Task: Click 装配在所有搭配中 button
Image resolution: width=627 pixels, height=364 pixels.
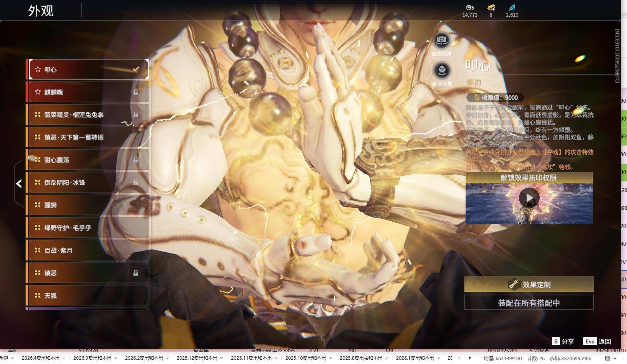Action: pyautogui.click(x=529, y=303)
